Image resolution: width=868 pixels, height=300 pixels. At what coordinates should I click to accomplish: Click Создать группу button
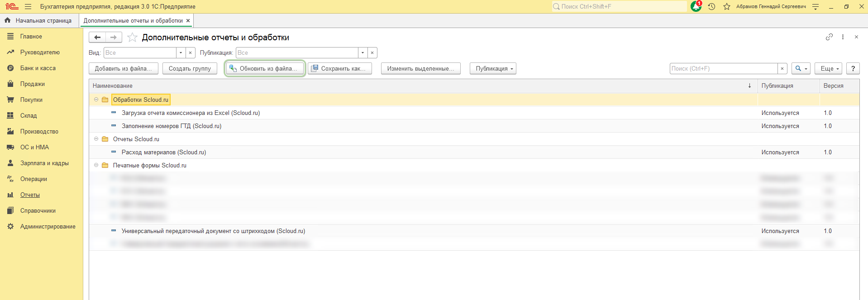pyautogui.click(x=190, y=69)
